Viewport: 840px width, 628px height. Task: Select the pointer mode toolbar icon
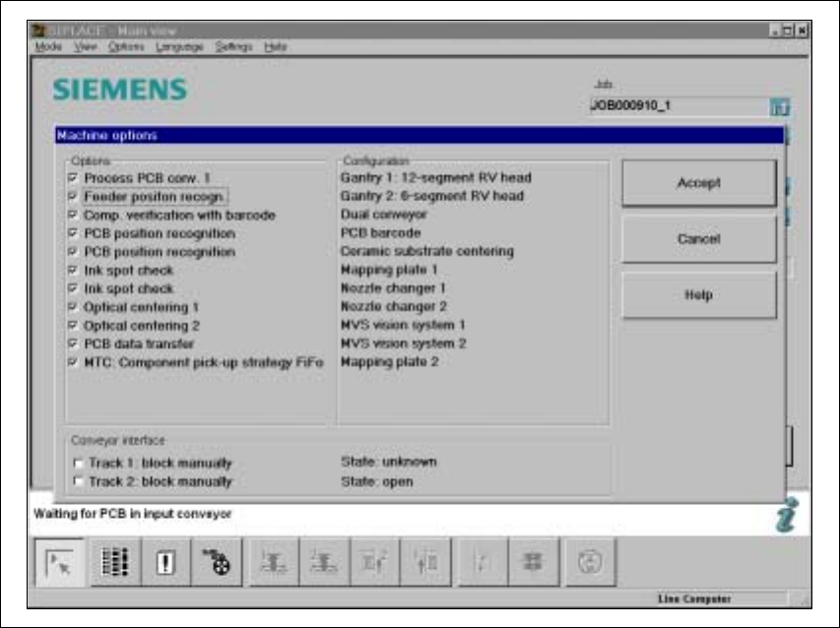(59, 563)
